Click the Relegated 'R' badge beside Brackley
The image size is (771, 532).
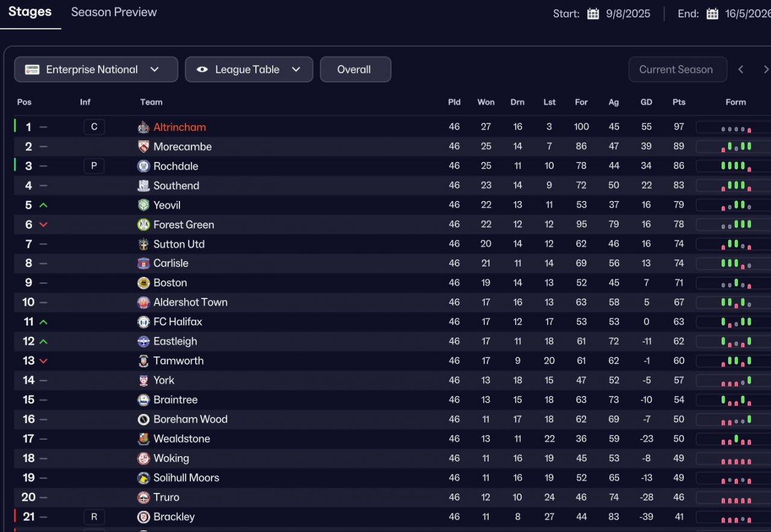(x=94, y=517)
